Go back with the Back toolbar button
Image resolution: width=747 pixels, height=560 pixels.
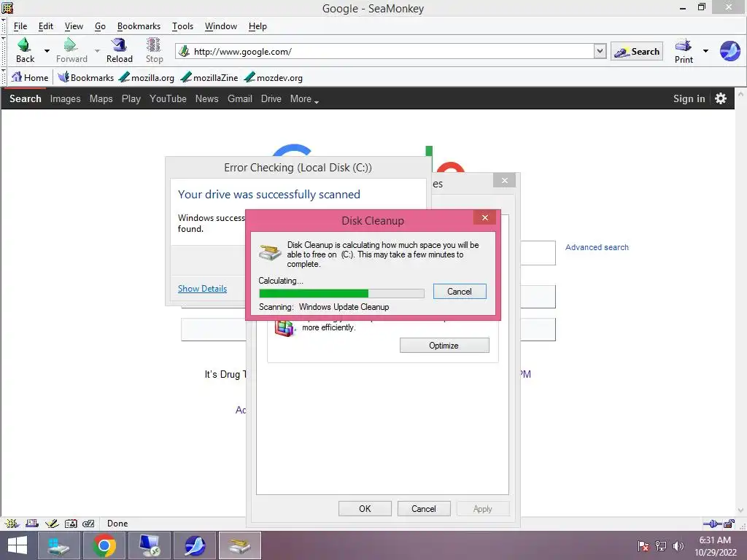point(25,50)
